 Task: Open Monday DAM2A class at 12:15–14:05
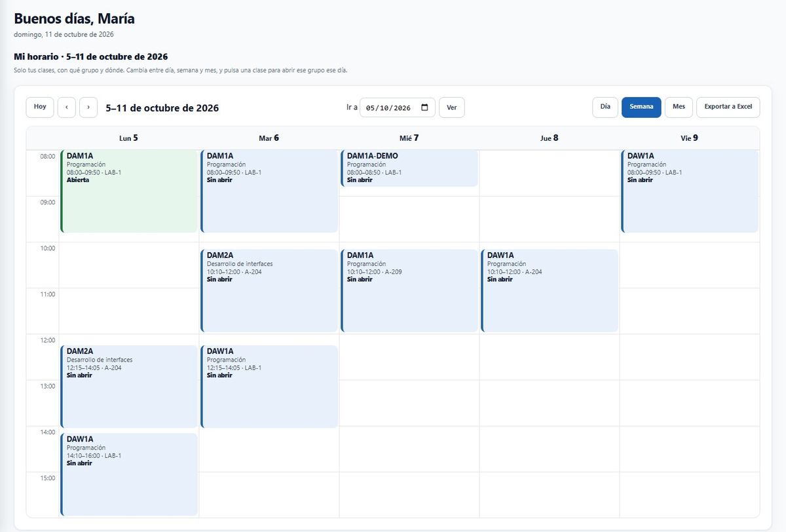tap(129, 387)
